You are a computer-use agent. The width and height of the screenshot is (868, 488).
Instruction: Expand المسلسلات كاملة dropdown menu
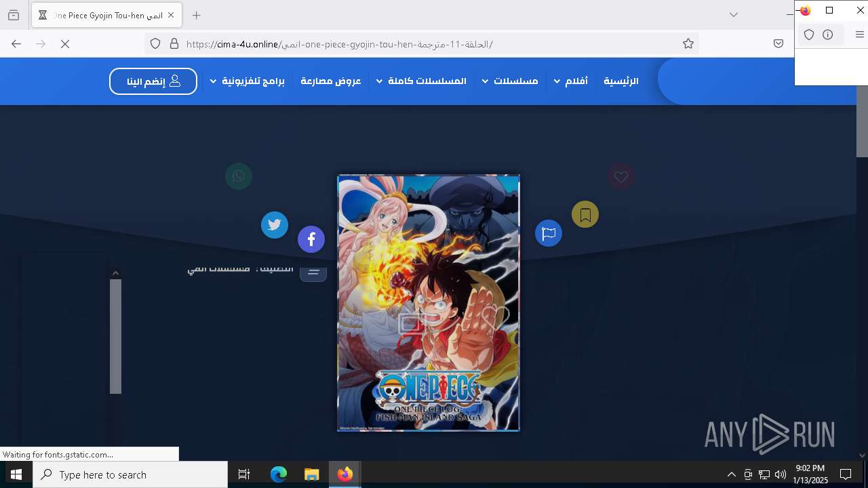click(x=421, y=81)
